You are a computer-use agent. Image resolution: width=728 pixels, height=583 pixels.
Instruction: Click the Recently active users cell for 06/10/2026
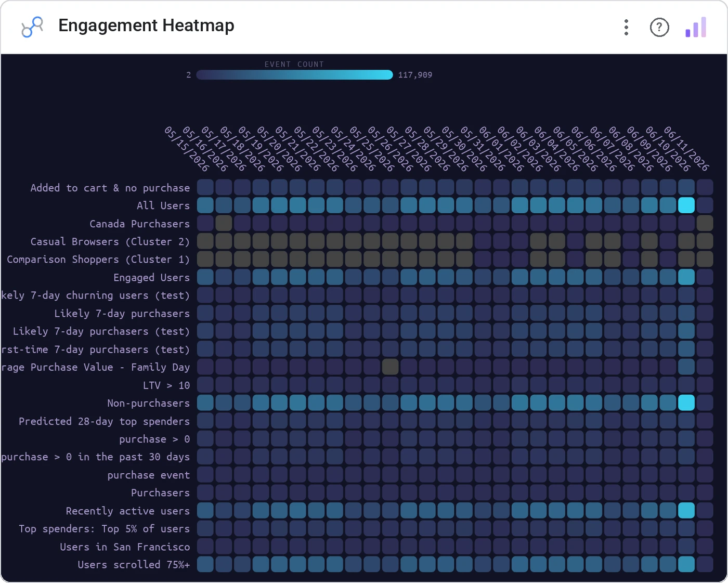click(x=686, y=510)
